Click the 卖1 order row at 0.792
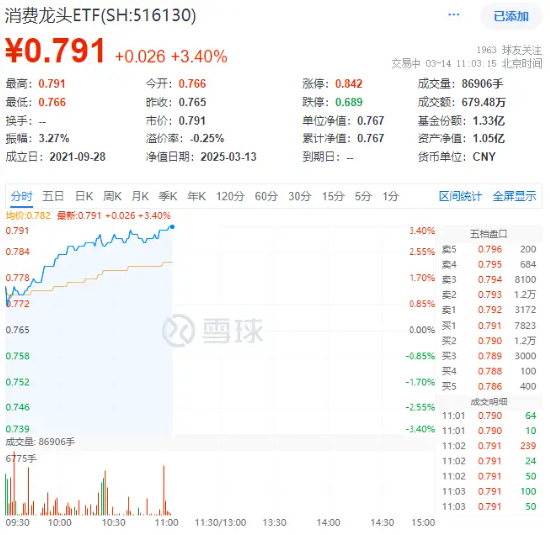Viewport: 550px width, 535px height. [x=489, y=310]
